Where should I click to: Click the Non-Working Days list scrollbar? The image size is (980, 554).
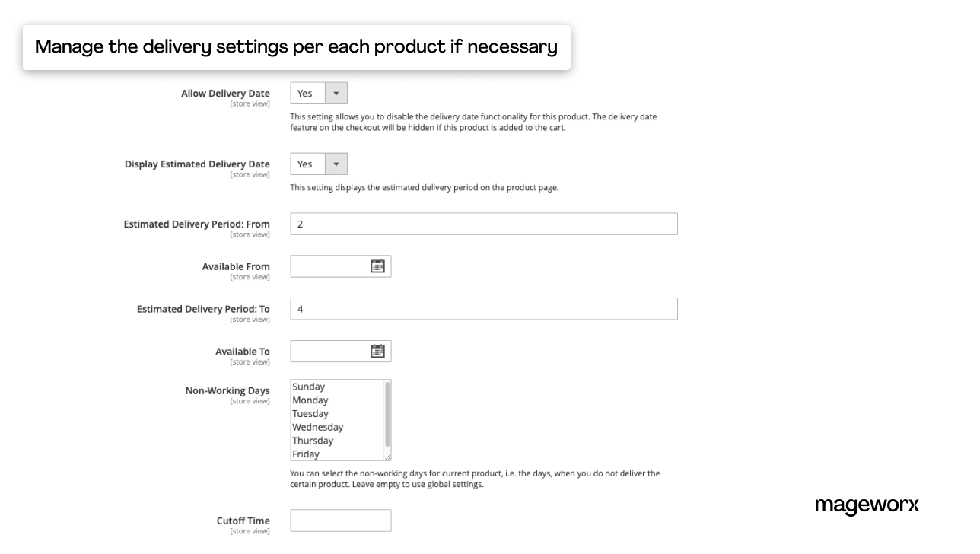pos(387,415)
